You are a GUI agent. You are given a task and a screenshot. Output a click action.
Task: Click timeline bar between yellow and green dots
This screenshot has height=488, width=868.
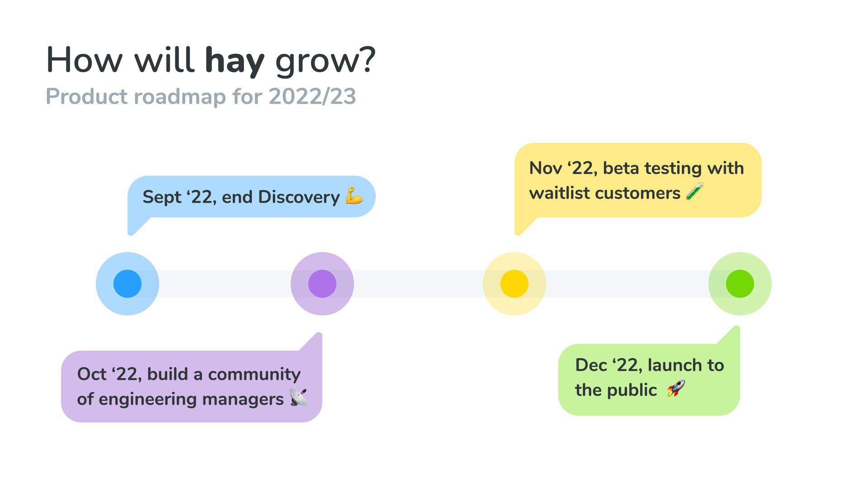pyautogui.click(x=627, y=284)
